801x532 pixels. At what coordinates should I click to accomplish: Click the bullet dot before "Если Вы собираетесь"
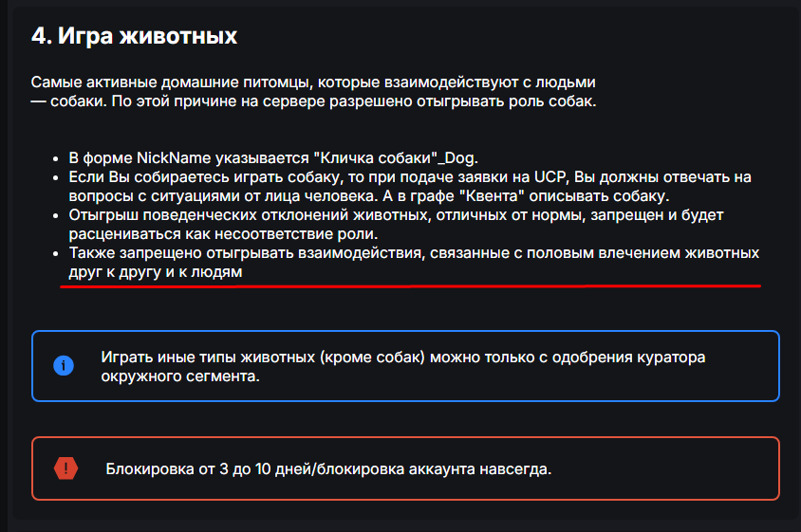tap(58, 177)
